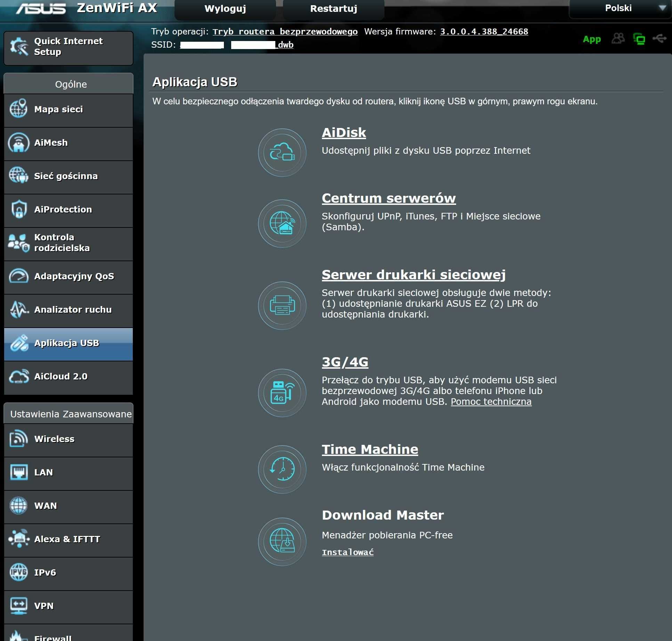Click the SSID link ending in dwb

coord(262,45)
